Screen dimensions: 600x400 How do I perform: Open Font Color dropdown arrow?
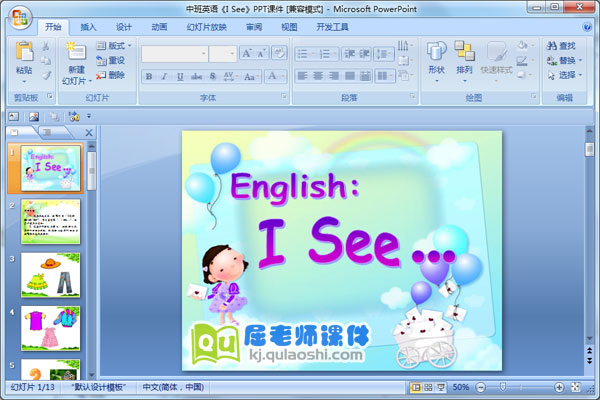(284, 77)
